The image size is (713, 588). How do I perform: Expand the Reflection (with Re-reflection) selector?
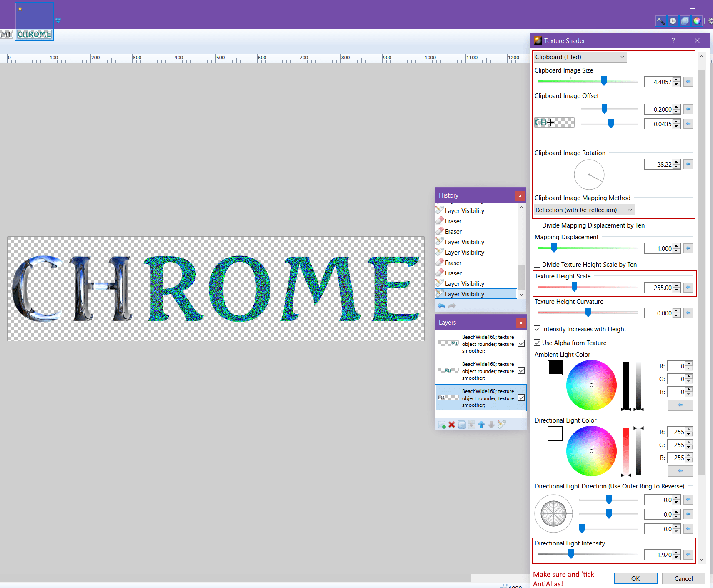pyautogui.click(x=583, y=210)
